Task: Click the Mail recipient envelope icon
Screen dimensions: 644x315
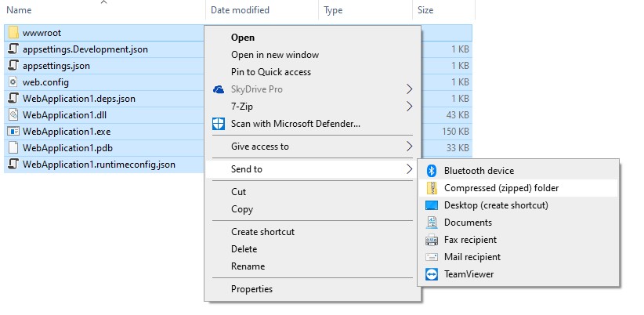Action: (x=432, y=257)
